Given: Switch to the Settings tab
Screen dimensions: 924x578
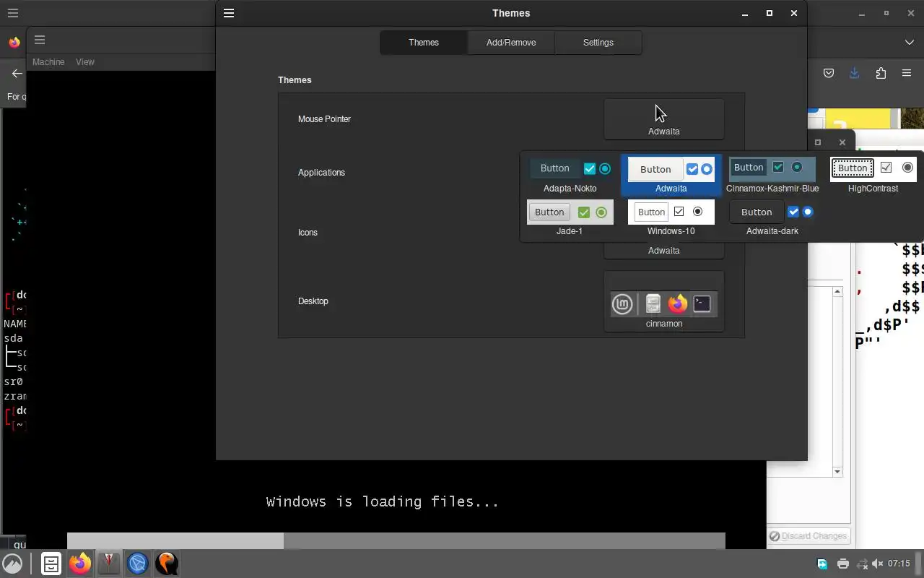Looking at the screenshot, I should point(598,43).
